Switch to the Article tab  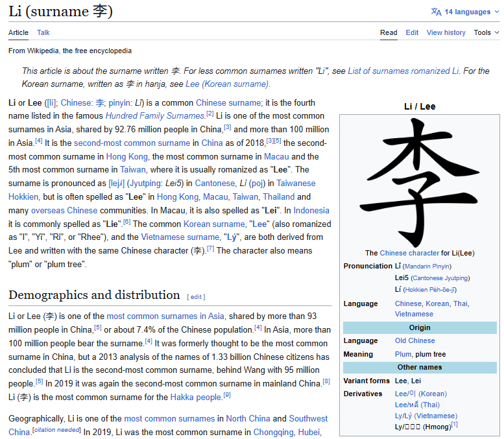(18, 32)
